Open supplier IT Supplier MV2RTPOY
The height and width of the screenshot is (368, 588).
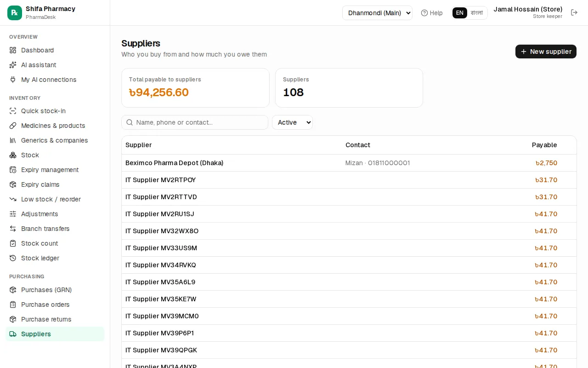[161, 180]
